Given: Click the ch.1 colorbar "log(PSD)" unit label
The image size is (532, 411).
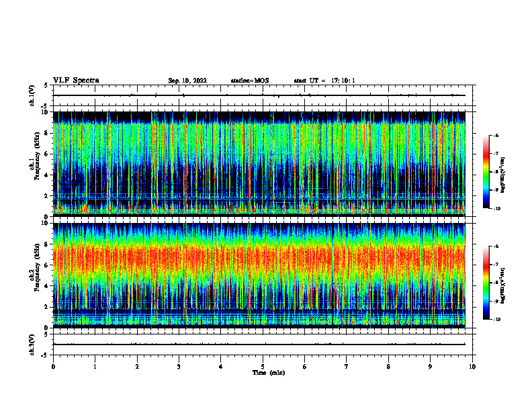Looking at the screenshot, I should tap(503, 175).
